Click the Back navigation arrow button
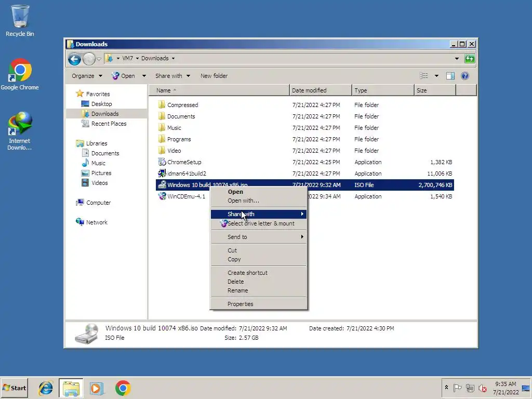 pyautogui.click(x=74, y=59)
